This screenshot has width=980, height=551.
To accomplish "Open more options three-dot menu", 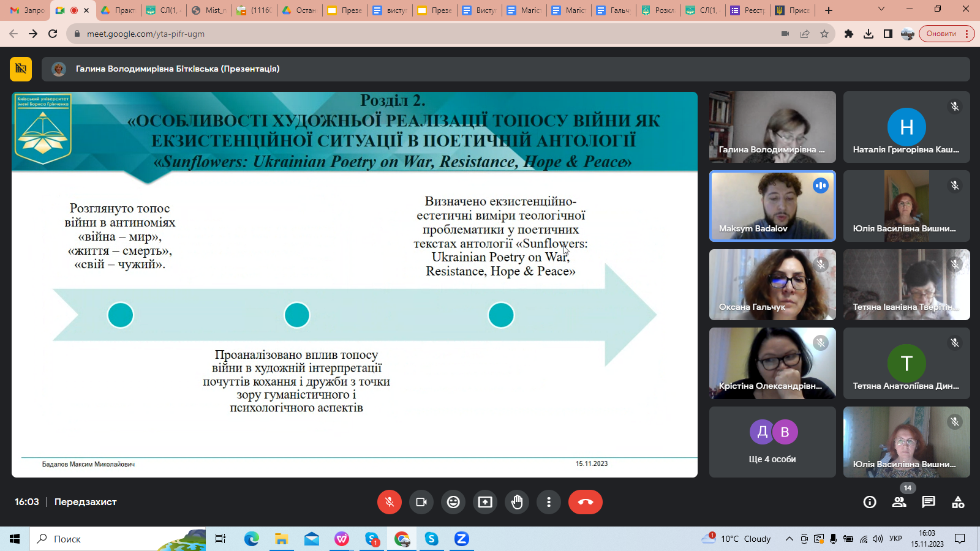I will coord(549,502).
